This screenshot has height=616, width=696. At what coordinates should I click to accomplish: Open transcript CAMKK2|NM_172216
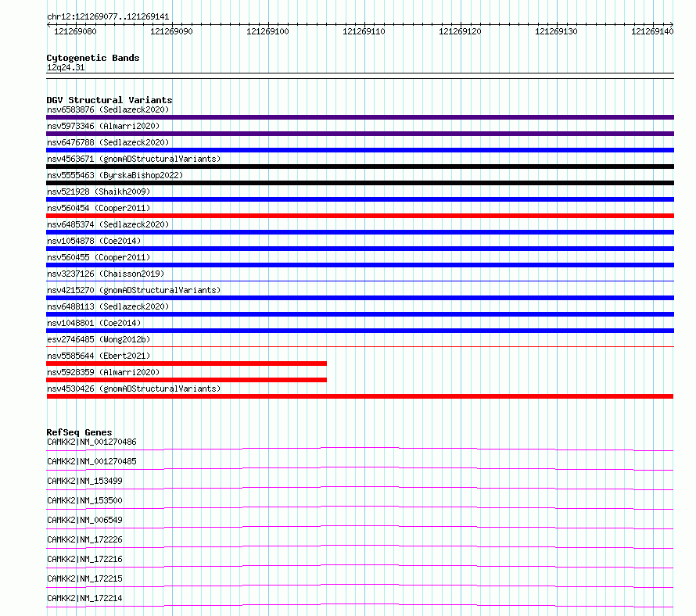click(x=84, y=559)
